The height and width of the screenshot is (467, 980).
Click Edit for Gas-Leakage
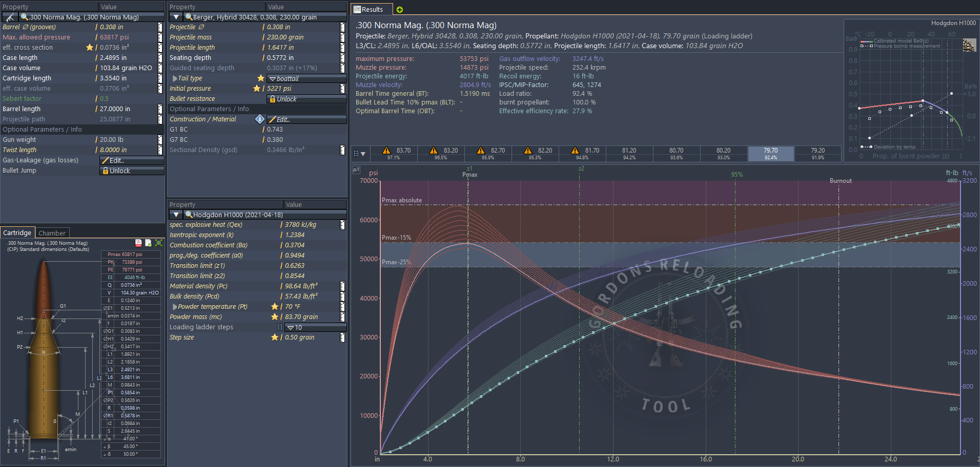click(132, 160)
